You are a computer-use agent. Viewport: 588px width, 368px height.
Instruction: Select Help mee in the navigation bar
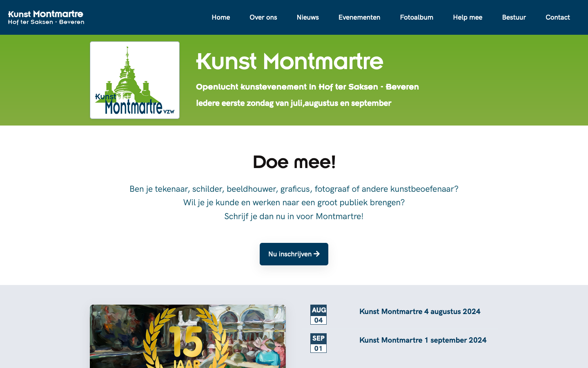pos(468,17)
